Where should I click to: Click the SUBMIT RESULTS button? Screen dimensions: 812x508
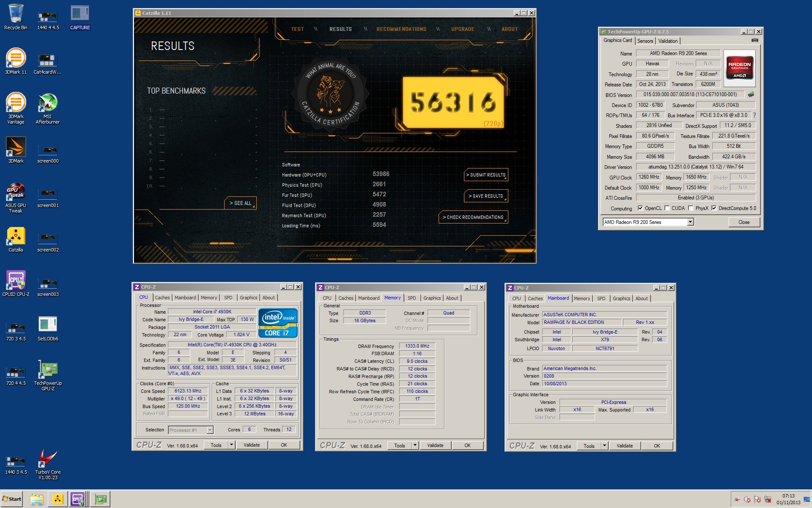(x=486, y=175)
